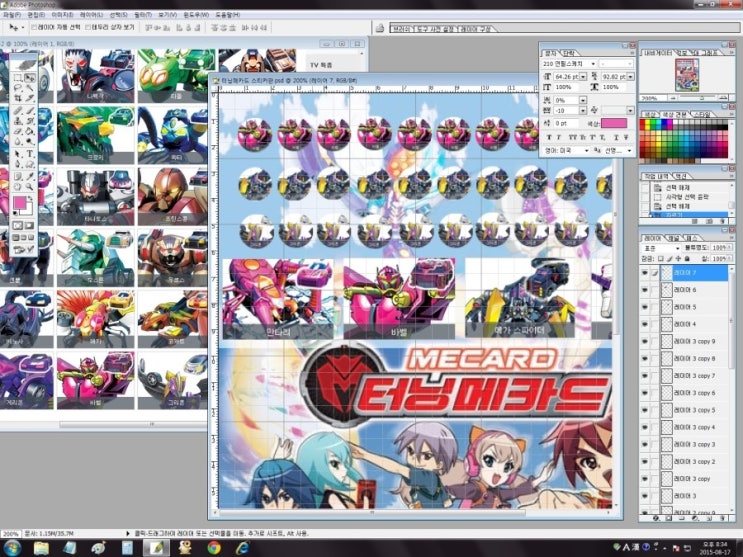This screenshot has width=743, height=557.
Task: Open the 0% kerning dropdown
Action: click(583, 100)
